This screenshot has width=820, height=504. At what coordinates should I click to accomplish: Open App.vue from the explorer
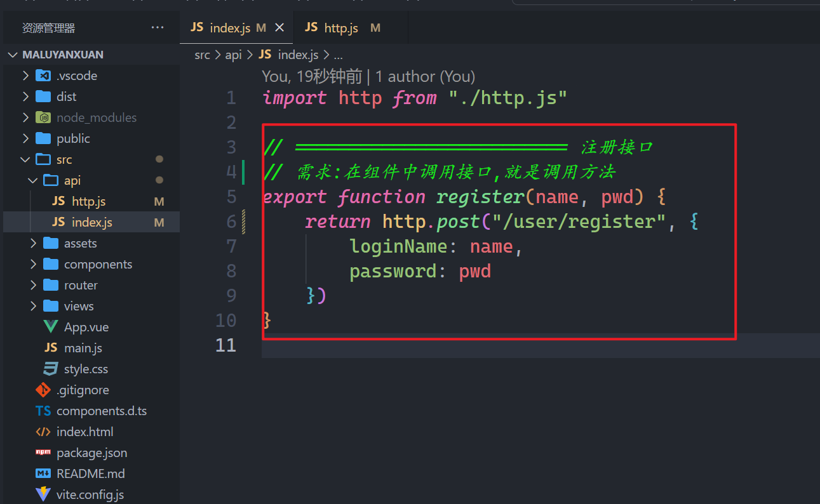(86, 327)
